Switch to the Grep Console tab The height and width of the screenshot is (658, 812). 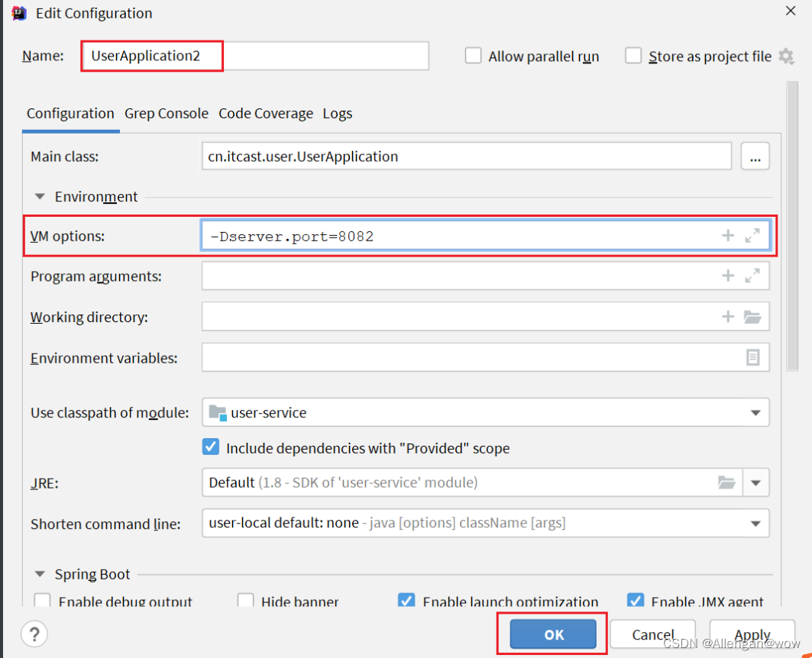[x=167, y=113]
